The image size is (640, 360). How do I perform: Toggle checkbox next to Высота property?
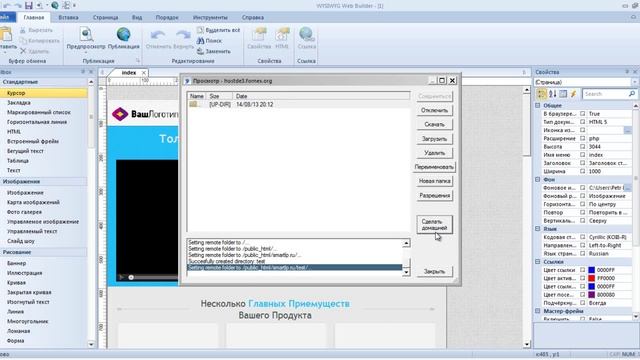coord(582,147)
